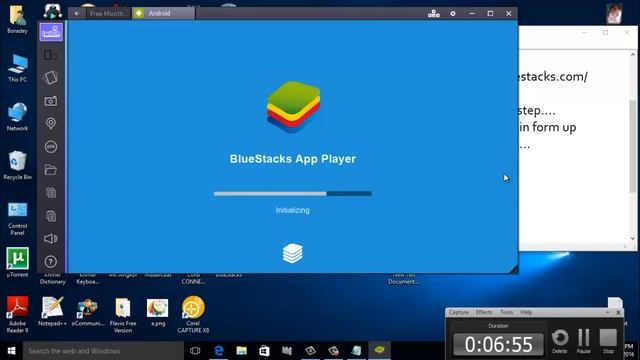Click the paste clipboard icon in BlueStacks sidebar
Viewport: 640px width, 360px height.
coord(51,216)
